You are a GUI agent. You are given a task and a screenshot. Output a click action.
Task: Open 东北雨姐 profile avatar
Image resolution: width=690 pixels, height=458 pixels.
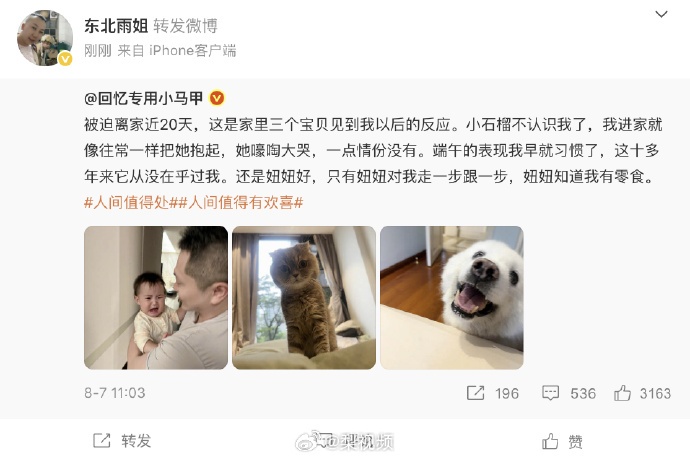tap(44, 38)
